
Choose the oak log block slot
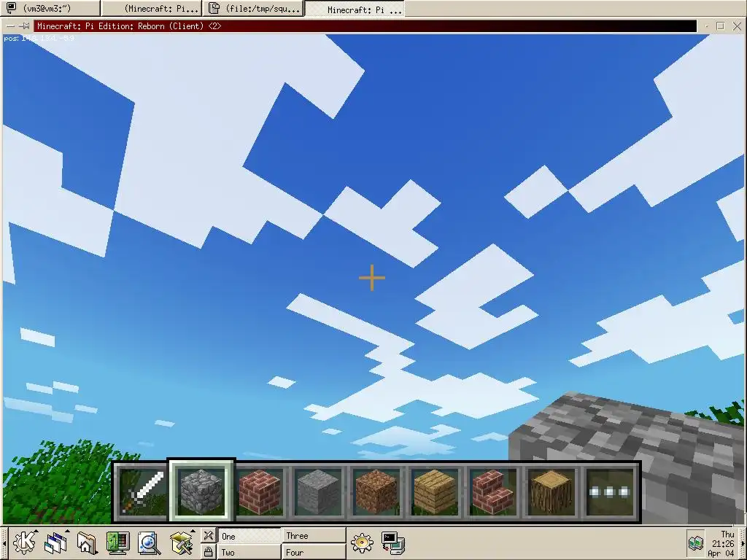coord(551,491)
